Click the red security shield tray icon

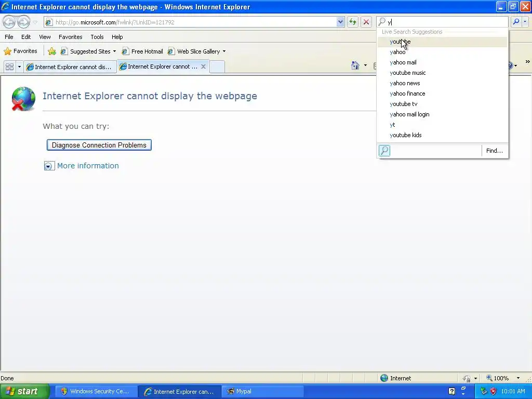click(x=493, y=392)
